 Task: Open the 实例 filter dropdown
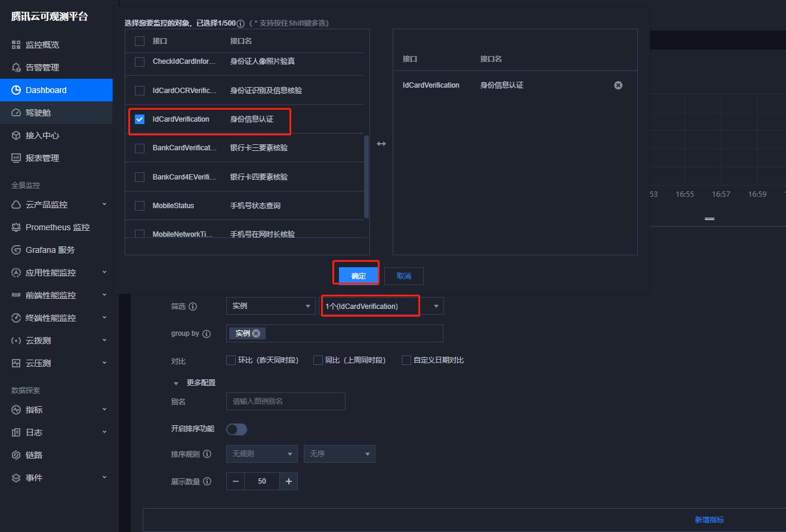271,306
